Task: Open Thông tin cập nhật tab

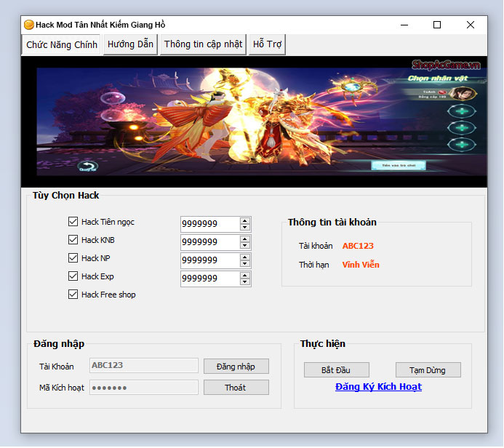Action: click(x=203, y=44)
